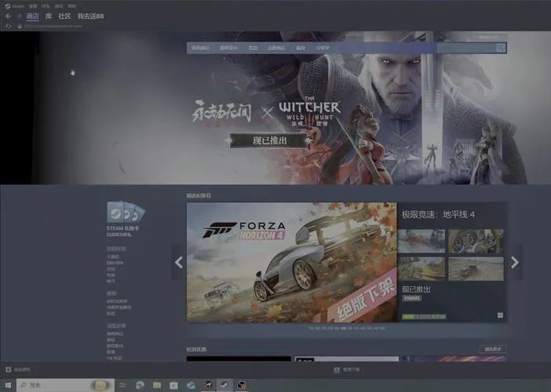Click the store URL address text
This screenshot has height=392, width=551.
click(53, 27)
